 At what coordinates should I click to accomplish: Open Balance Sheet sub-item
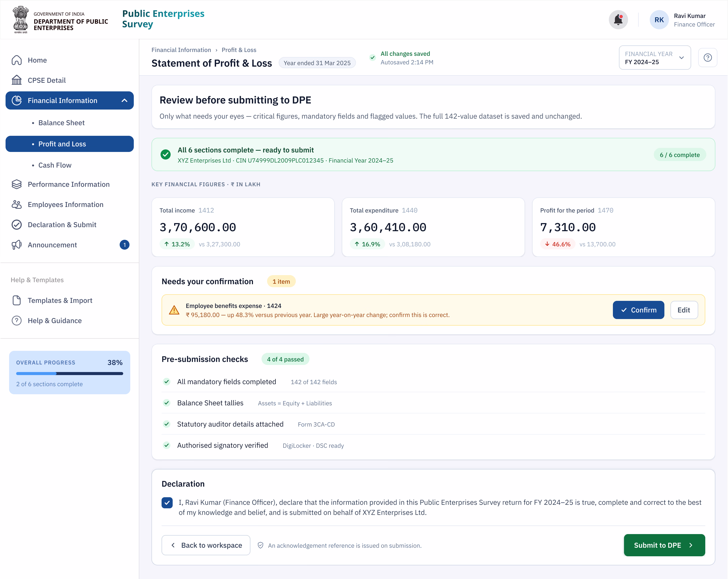[70, 123]
